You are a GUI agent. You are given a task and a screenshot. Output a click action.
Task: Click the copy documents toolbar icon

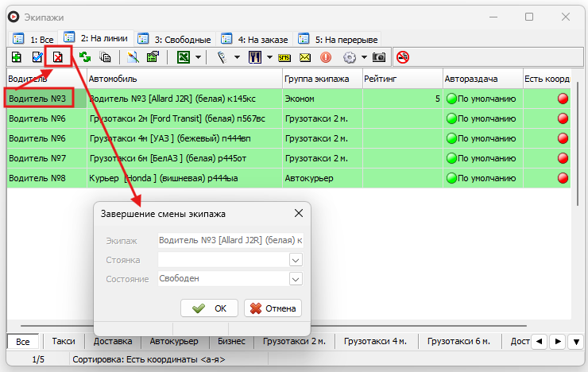pos(105,57)
